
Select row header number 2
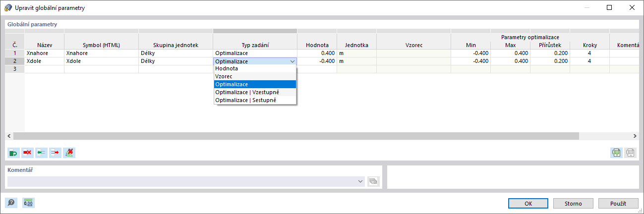click(15, 61)
